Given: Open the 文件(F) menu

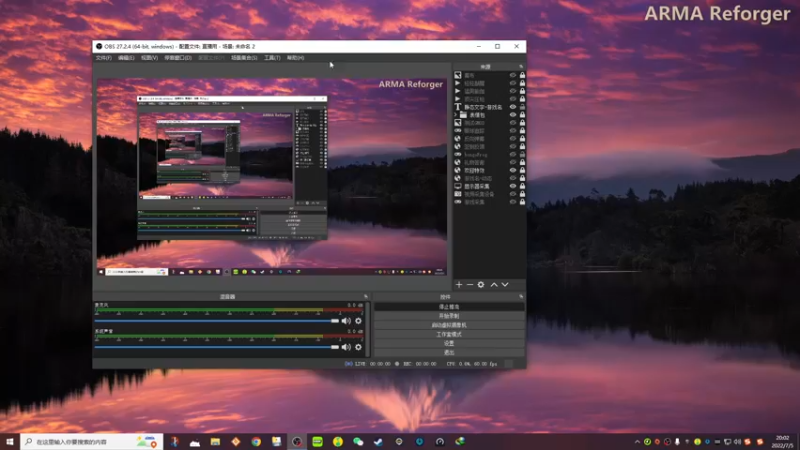Looking at the screenshot, I should tap(104, 58).
